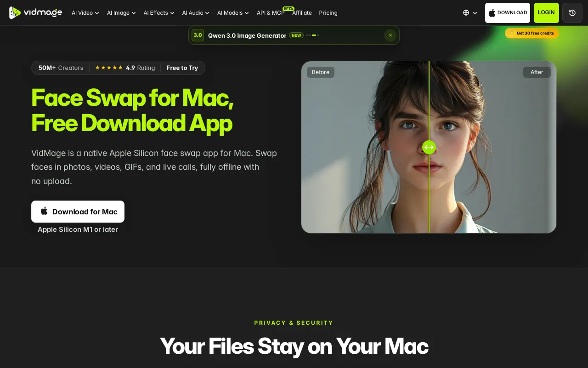The image size is (588, 368).
Task: Click the After label on image
Action: point(537,72)
